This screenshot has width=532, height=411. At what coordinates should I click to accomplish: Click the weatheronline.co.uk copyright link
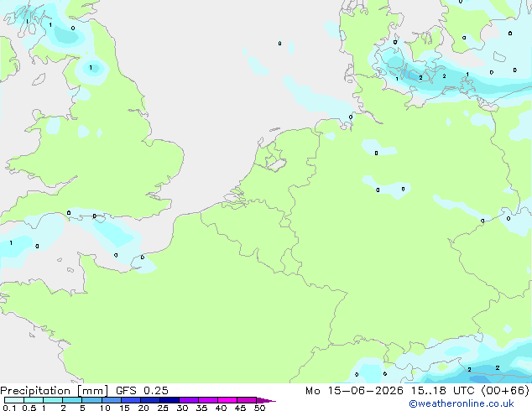click(462, 403)
